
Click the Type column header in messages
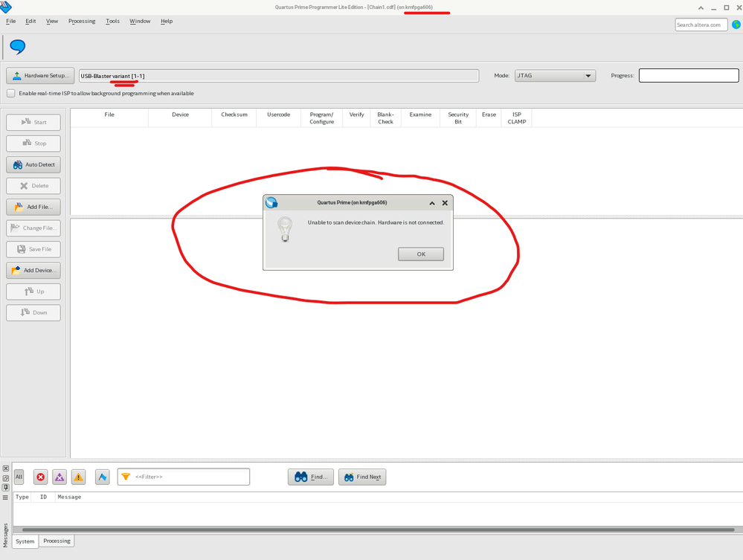coord(22,497)
